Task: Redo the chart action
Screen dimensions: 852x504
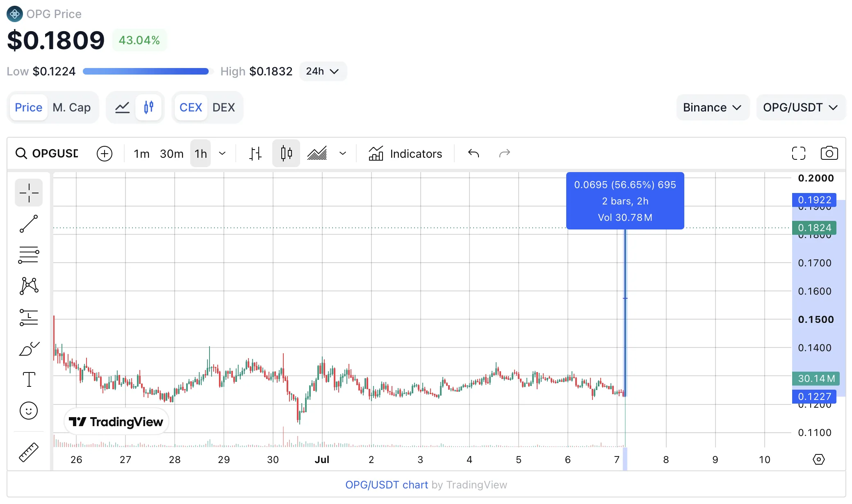Action: [x=504, y=154]
